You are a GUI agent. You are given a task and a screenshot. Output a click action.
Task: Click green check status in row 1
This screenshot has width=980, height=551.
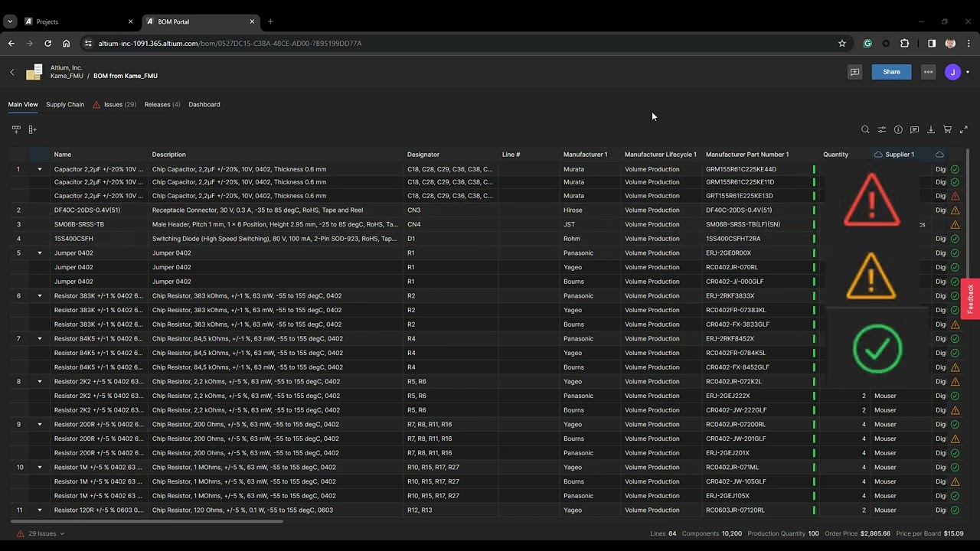click(955, 169)
